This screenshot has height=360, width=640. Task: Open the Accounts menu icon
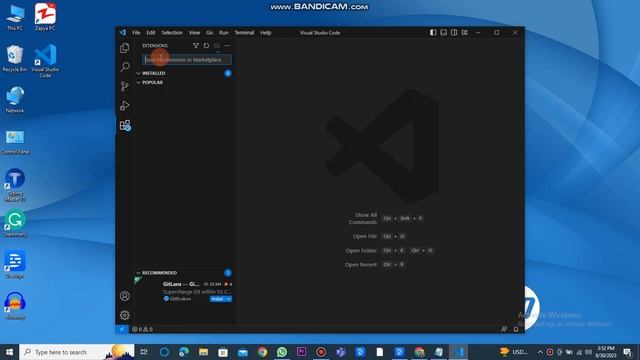(x=125, y=296)
